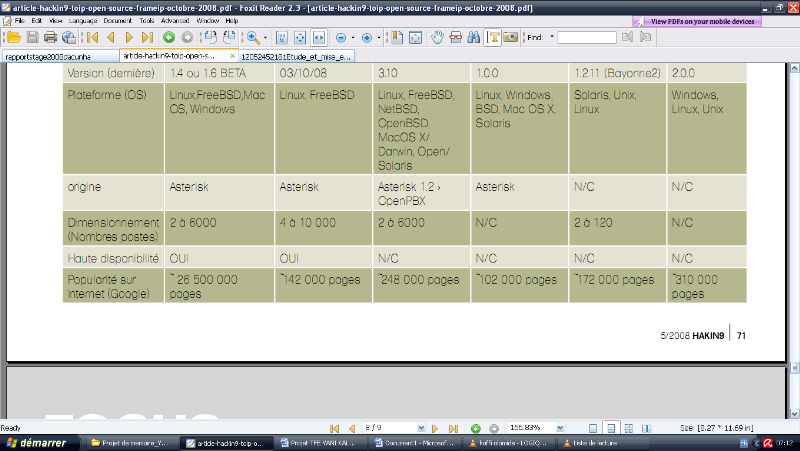The height and width of the screenshot is (451, 800).
Task: Go to last page from top toolbar
Action: coord(147,37)
